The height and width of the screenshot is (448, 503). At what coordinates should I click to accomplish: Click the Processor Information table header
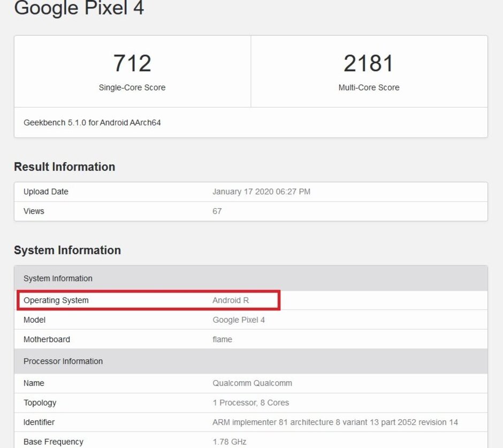[x=63, y=361]
